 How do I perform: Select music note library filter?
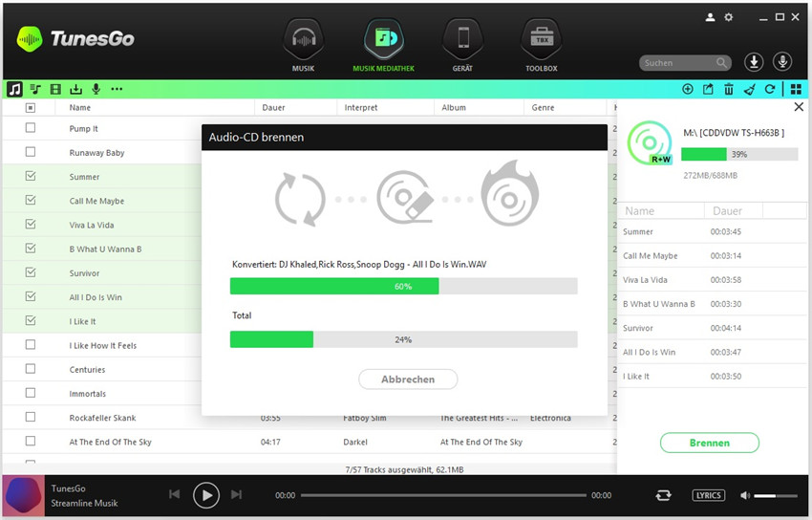click(14, 89)
